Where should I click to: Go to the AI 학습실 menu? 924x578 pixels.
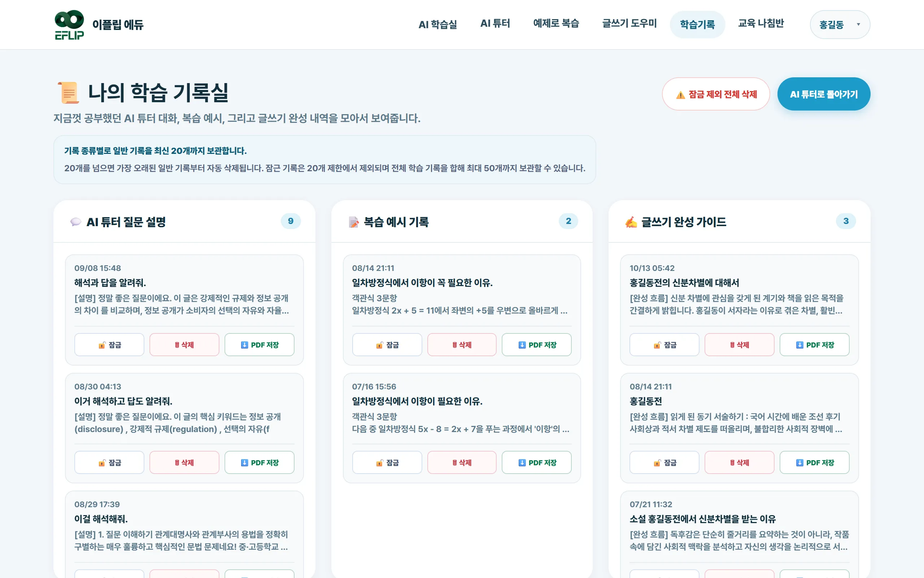437,25
